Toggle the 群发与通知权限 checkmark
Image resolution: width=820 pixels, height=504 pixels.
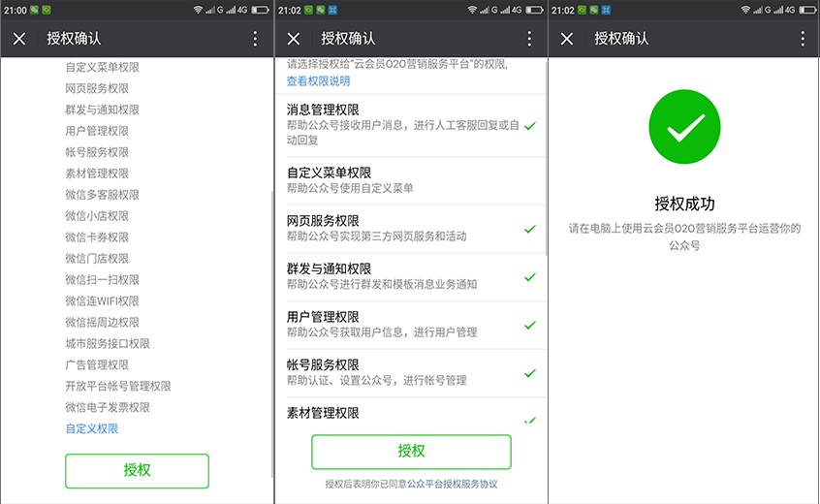click(530, 277)
